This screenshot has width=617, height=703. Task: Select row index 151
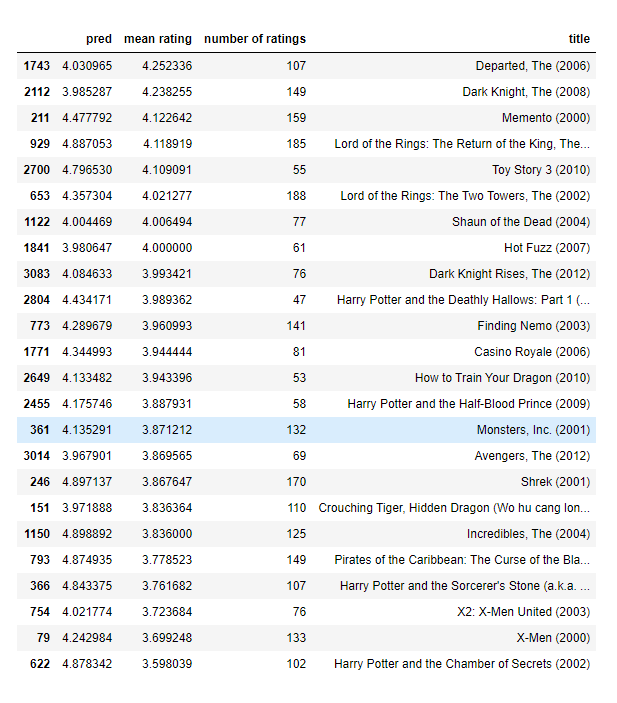40,508
